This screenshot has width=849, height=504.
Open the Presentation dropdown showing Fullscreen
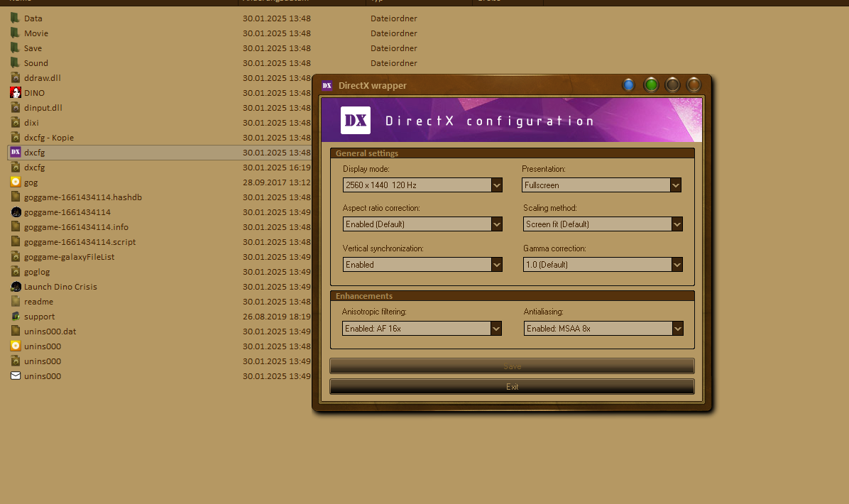coord(601,185)
